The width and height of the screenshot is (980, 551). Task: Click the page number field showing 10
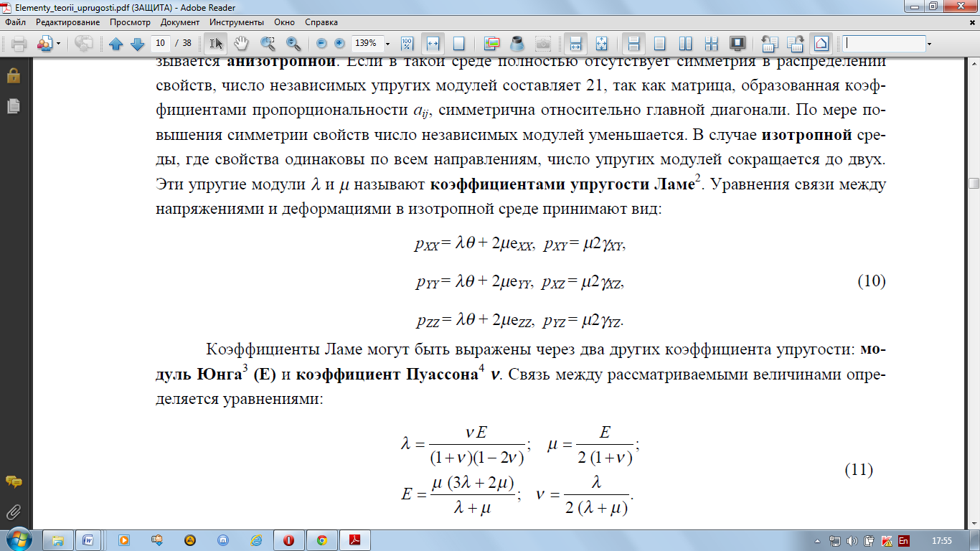(161, 43)
